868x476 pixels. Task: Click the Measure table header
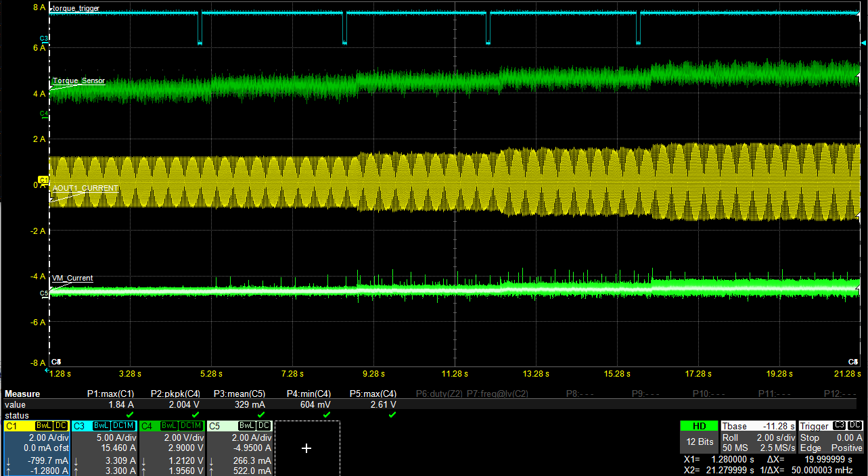pyautogui.click(x=22, y=394)
